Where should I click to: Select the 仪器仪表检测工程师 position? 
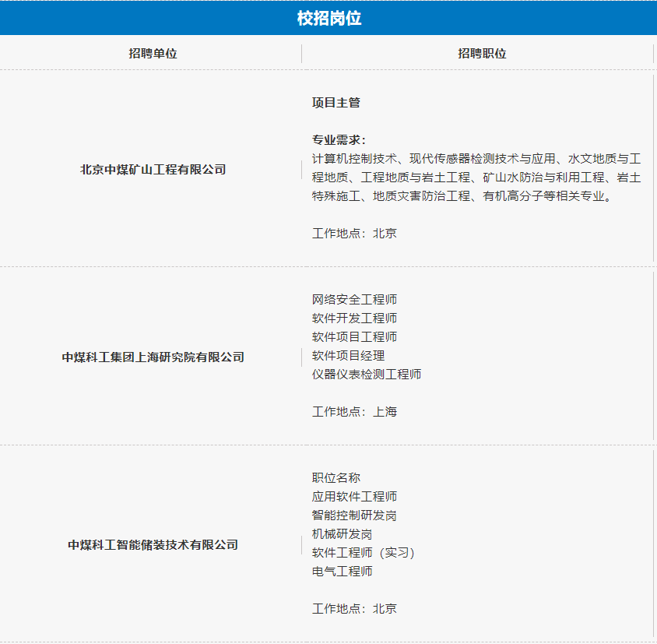(x=366, y=374)
